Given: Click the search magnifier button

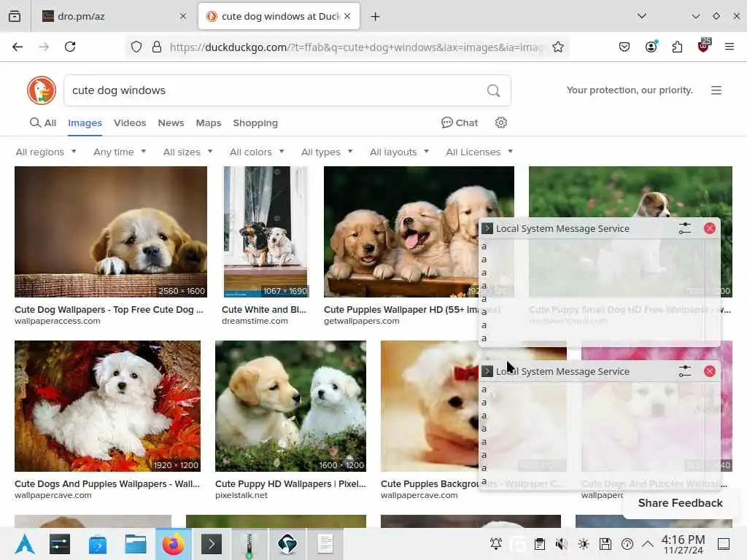Looking at the screenshot, I should coord(494,90).
